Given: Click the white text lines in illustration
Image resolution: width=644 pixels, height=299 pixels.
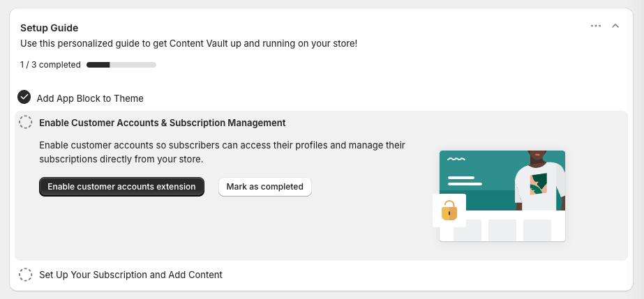Looking at the screenshot, I should pyautogui.click(x=465, y=181).
